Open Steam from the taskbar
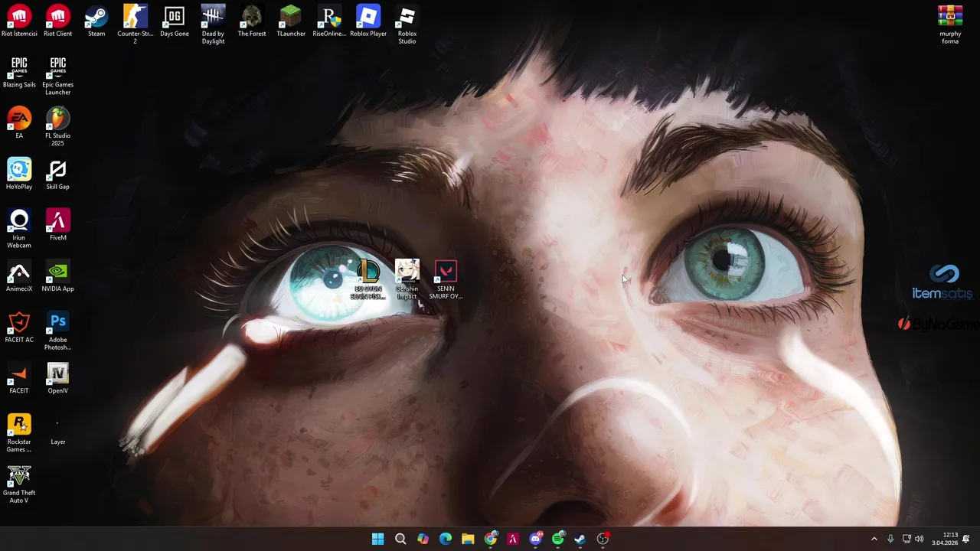Viewport: 980px width, 551px height. pyautogui.click(x=580, y=539)
